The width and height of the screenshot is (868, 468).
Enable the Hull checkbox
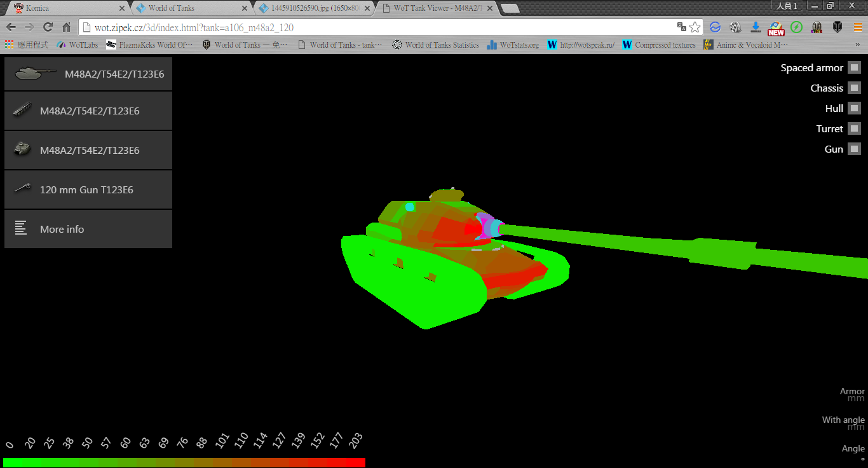pos(855,108)
